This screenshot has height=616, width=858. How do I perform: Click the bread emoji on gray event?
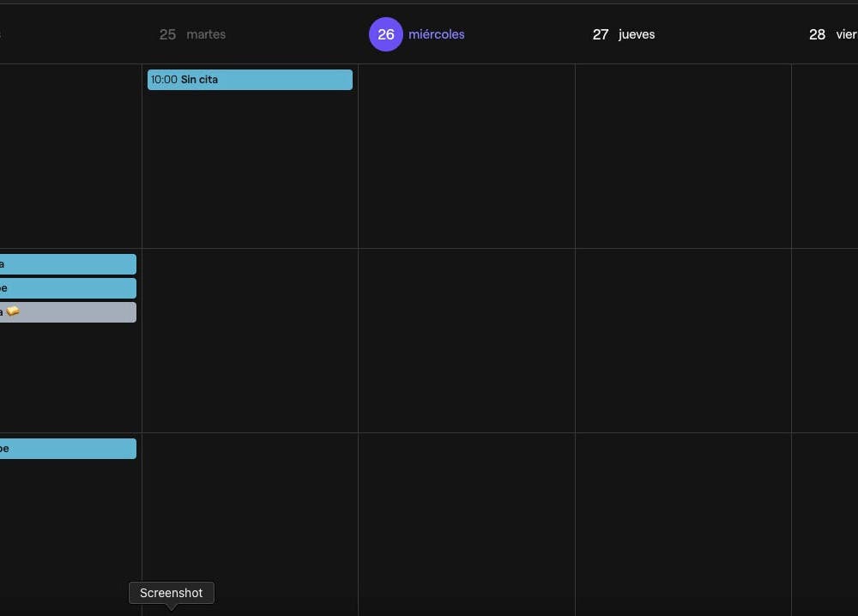tap(13, 311)
